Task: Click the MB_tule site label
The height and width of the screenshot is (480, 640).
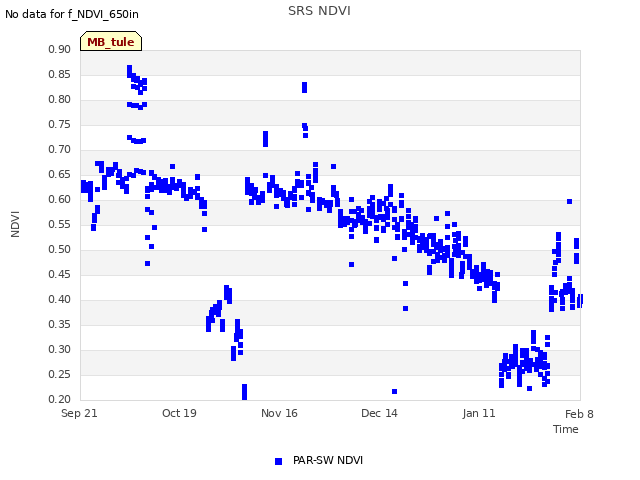Action: (x=111, y=41)
